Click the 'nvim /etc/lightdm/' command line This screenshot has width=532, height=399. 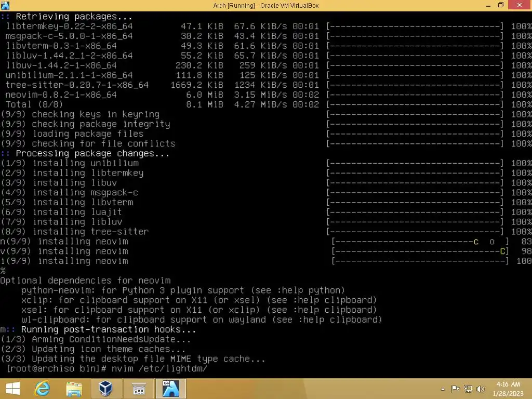point(159,368)
